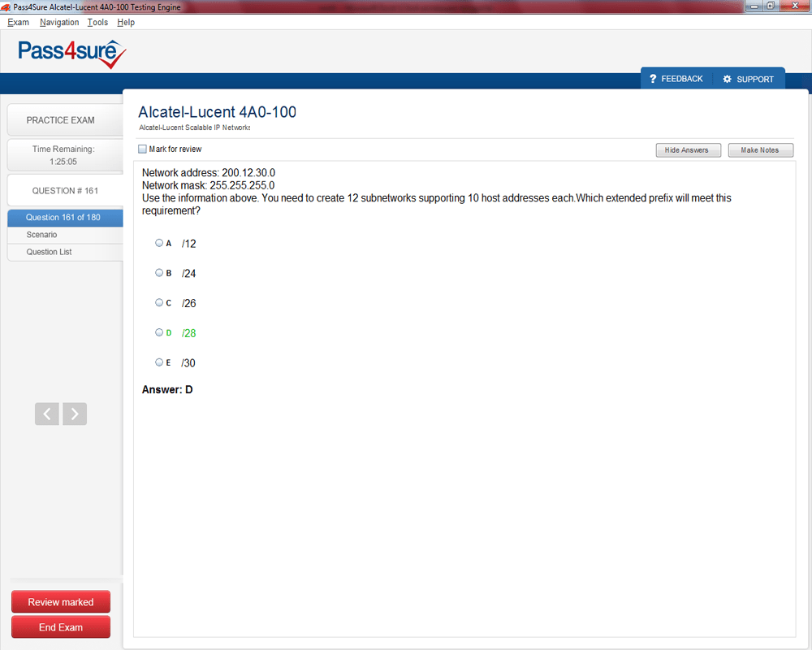
Task: Click the '/30' answer text
Action: [x=188, y=363]
